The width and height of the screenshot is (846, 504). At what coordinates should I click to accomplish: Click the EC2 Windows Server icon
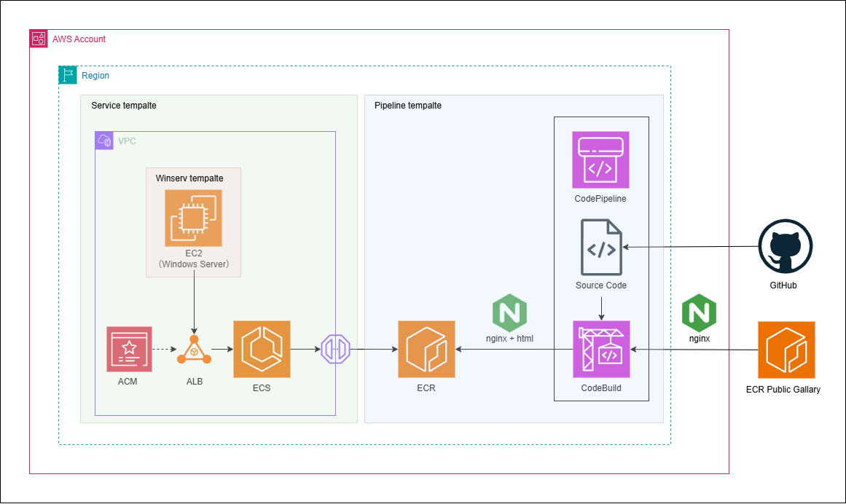point(193,218)
